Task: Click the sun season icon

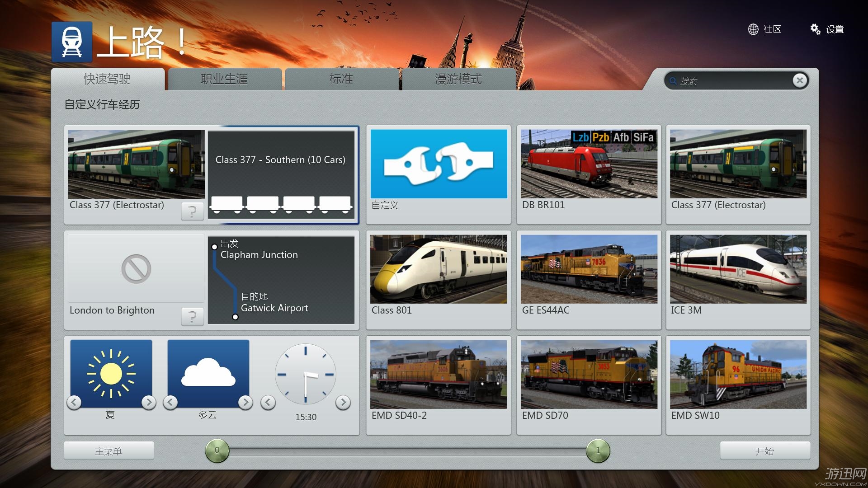Action: 111,373
